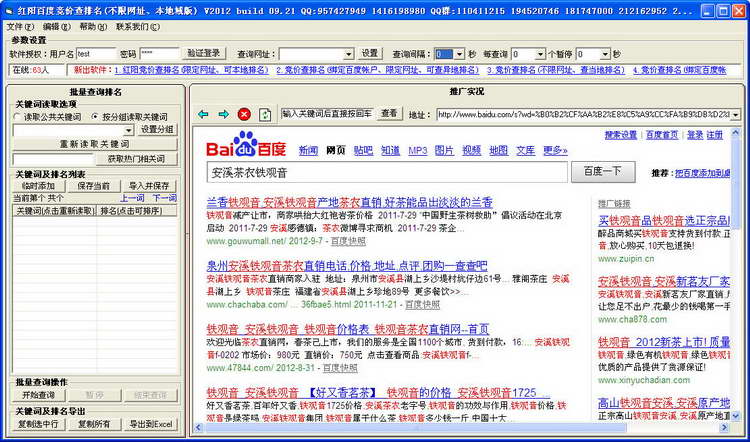This screenshot has height=442, width=750.
Task: Click the 导入并保存 button
Action: pos(149,186)
